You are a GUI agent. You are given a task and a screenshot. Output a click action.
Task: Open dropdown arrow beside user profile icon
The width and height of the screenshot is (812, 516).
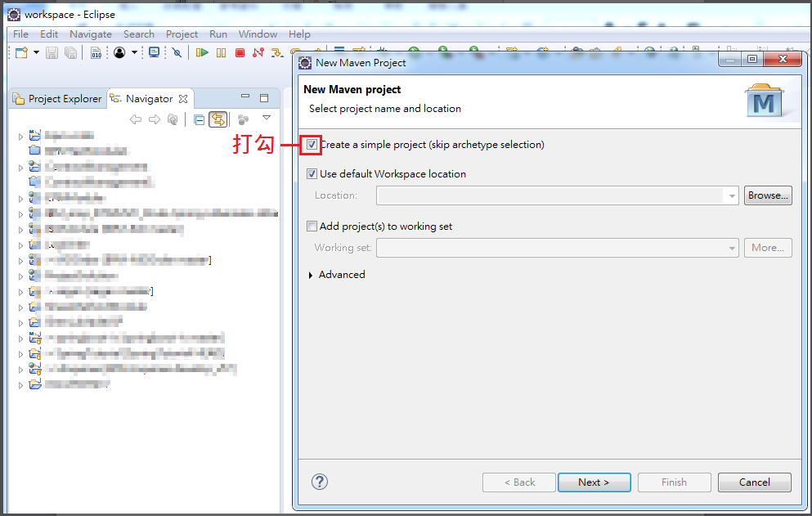click(x=134, y=52)
